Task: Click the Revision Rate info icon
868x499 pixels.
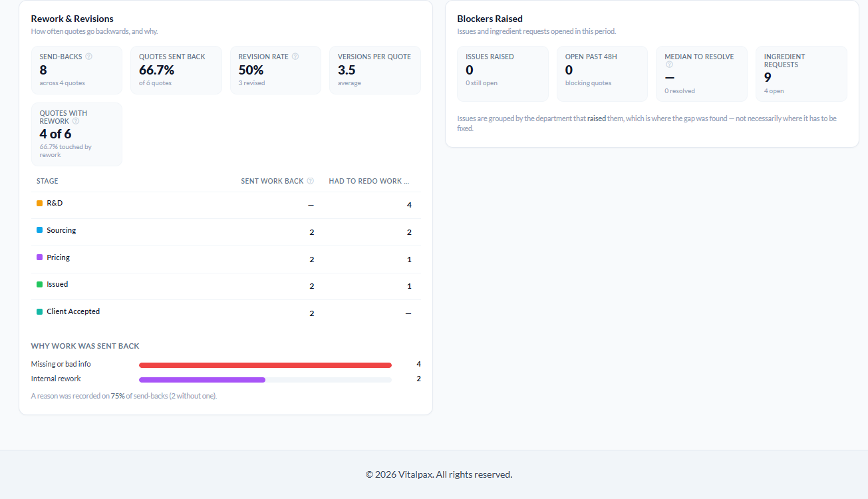Action: coord(295,57)
